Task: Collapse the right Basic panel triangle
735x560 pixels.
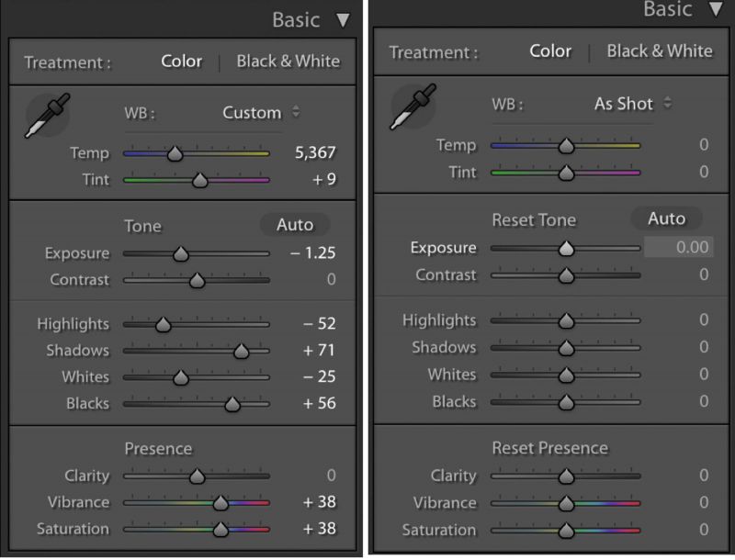Action: 717,8
